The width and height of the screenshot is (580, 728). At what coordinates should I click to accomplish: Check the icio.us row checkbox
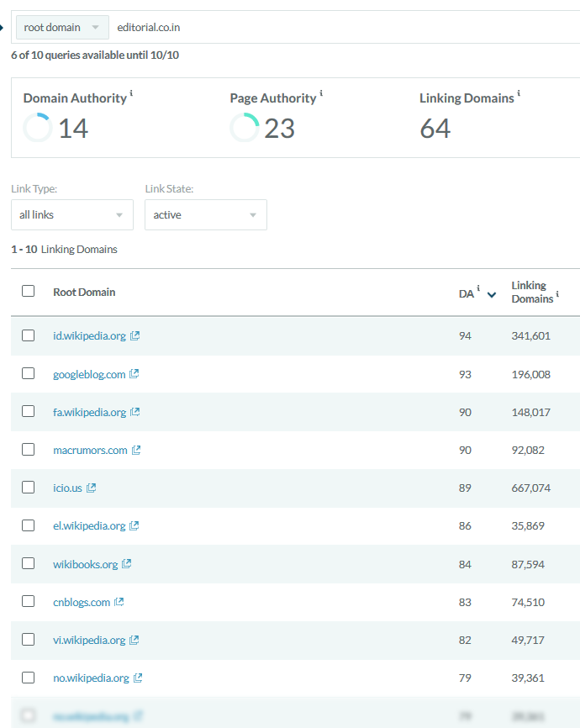[x=29, y=487]
